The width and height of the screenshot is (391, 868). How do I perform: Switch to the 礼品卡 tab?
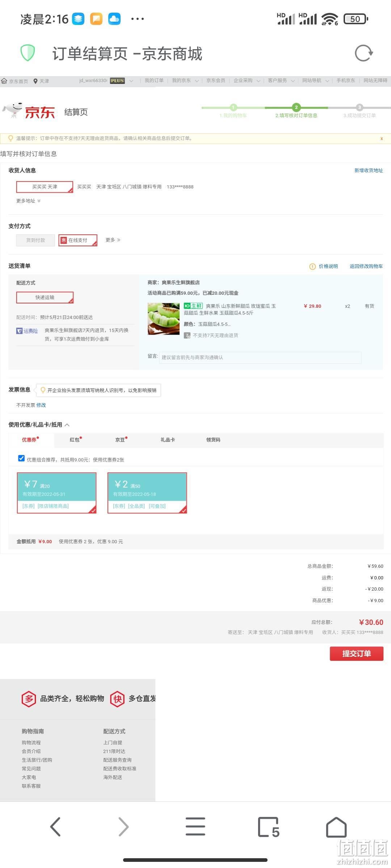click(x=168, y=440)
